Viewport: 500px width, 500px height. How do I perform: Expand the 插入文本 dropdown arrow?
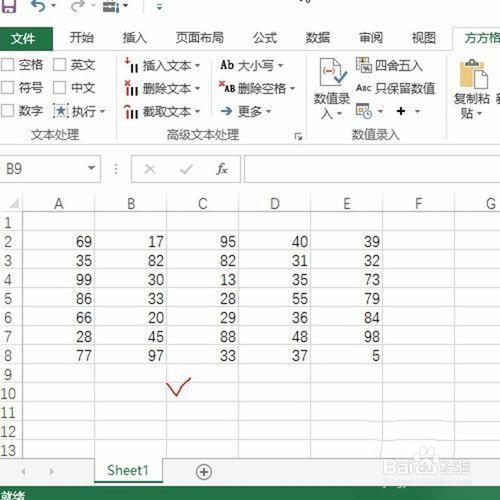pyautogui.click(x=198, y=66)
